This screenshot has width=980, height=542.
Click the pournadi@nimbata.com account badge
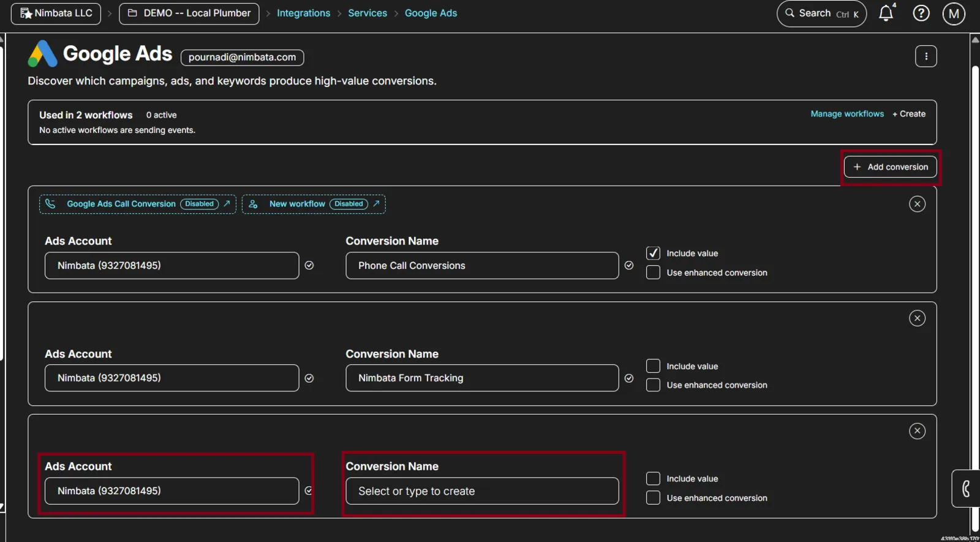point(242,57)
